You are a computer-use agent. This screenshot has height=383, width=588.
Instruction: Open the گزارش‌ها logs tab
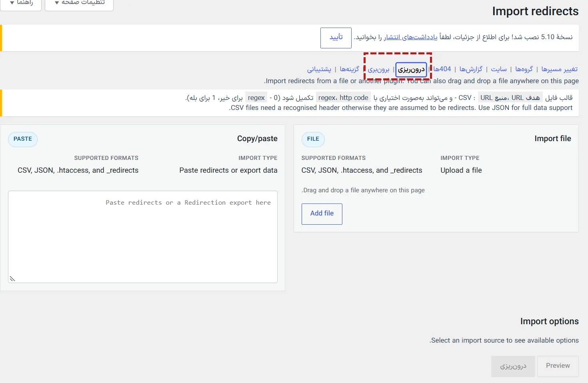471,69
